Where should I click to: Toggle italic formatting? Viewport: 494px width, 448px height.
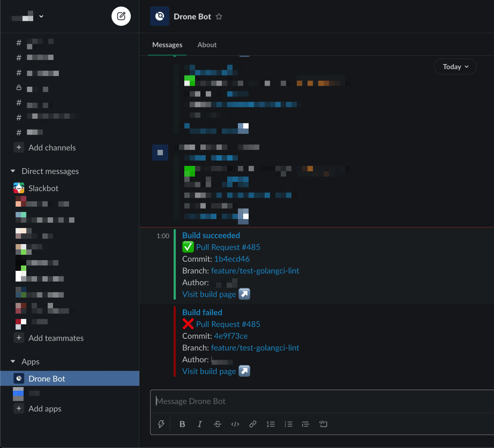tap(200, 424)
